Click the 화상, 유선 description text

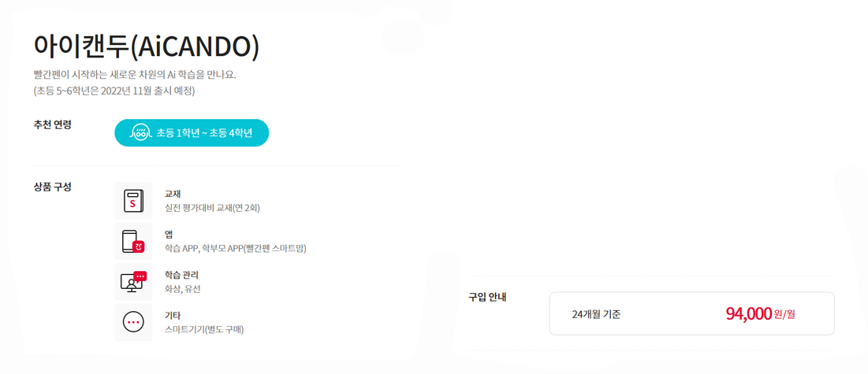[183, 289]
